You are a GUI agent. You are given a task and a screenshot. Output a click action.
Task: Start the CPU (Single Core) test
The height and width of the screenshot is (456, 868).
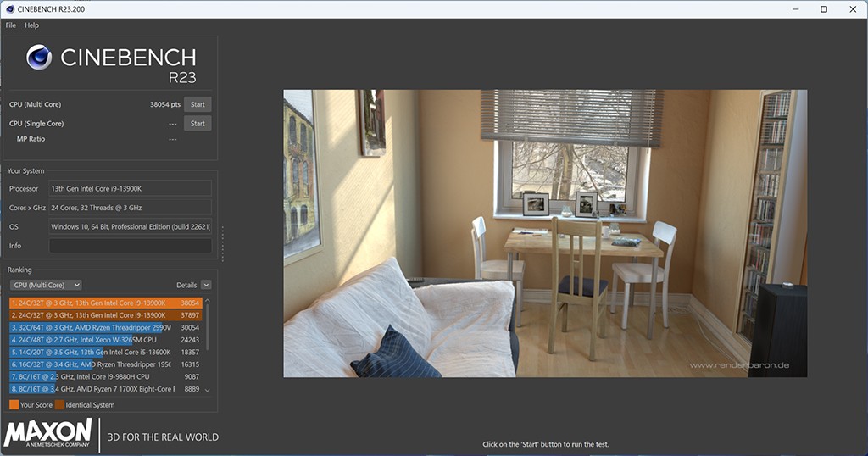tap(198, 124)
